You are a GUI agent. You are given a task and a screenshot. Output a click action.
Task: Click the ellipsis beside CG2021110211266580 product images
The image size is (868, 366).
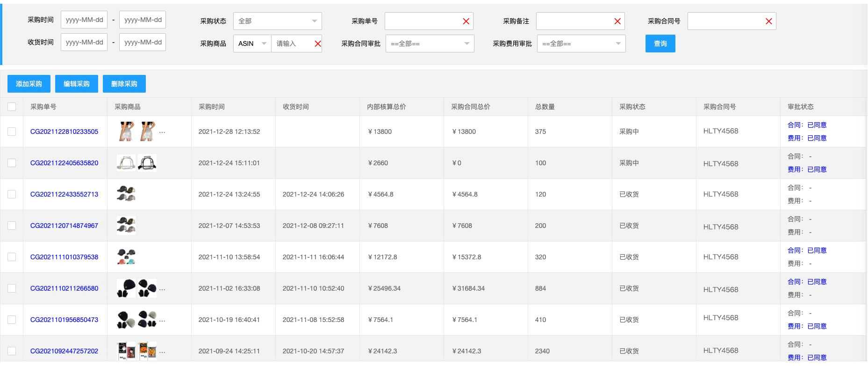[x=162, y=289]
